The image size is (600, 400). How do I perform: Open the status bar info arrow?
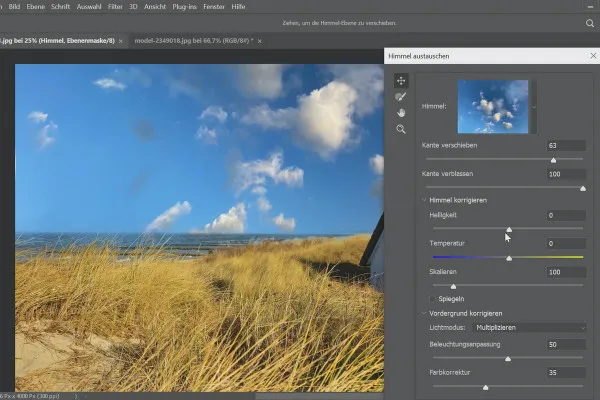tap(76, 396)
